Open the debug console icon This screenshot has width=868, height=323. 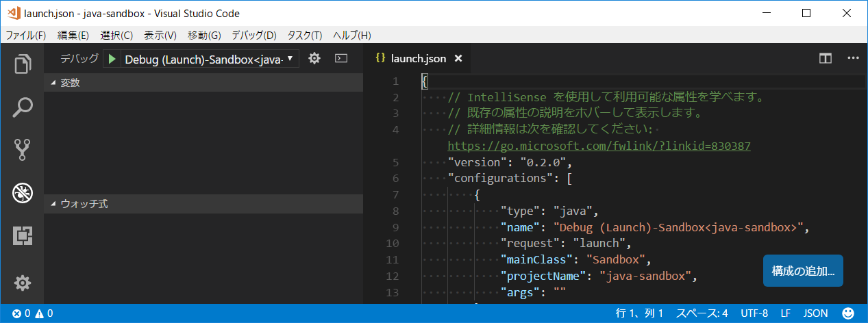click(340, 59)
